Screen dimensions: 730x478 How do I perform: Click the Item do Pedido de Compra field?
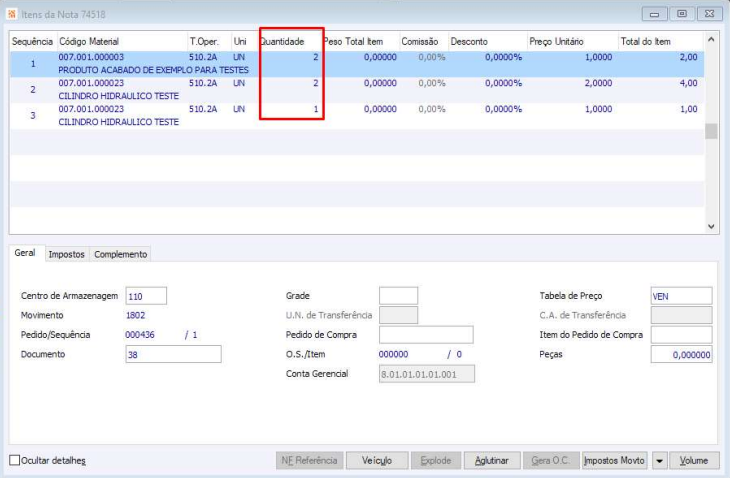682,335
